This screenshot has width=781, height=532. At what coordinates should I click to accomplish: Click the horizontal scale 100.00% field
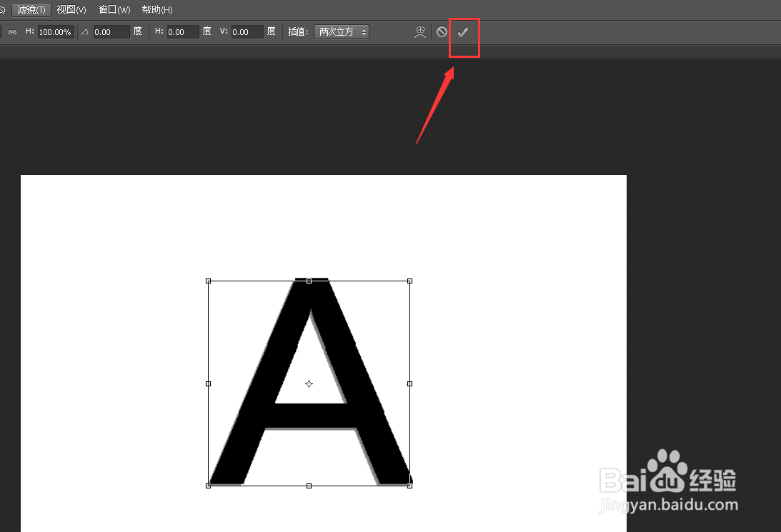(x=55, y=31)
